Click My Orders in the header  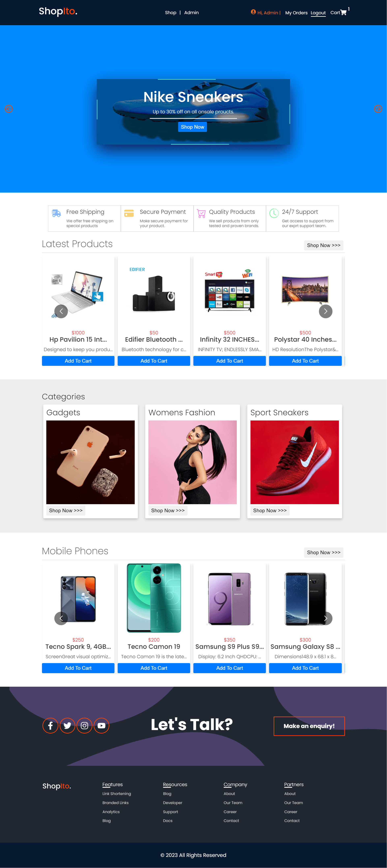tap(296, 13)
